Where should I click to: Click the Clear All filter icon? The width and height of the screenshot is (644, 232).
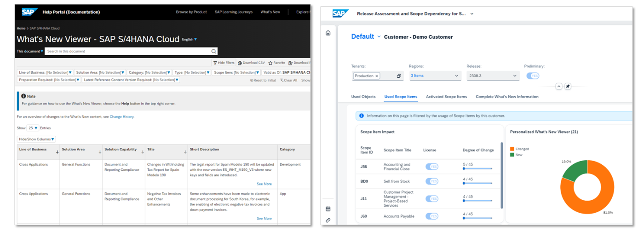point(282,80)
